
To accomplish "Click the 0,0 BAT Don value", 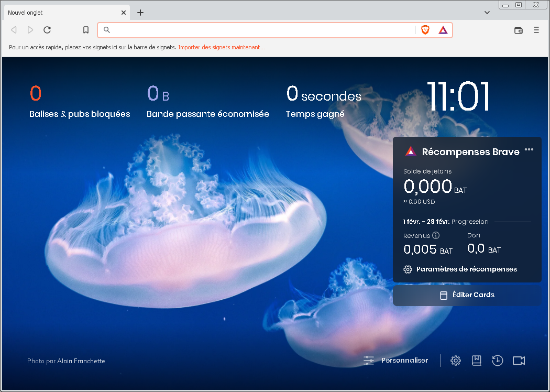I will click(484, 249).
